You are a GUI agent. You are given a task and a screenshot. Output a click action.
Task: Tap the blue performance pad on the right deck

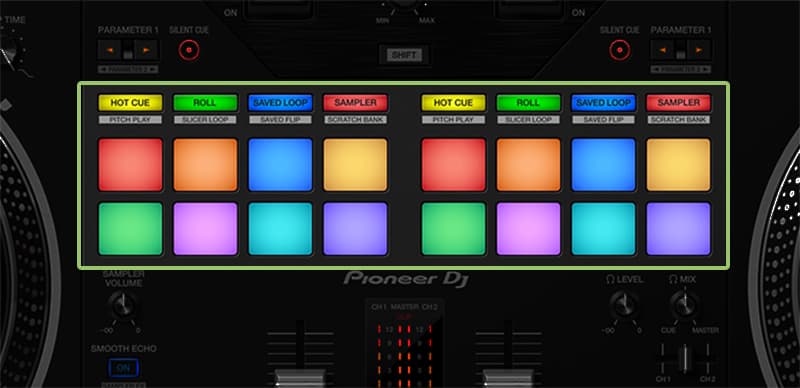pos(604,165)
